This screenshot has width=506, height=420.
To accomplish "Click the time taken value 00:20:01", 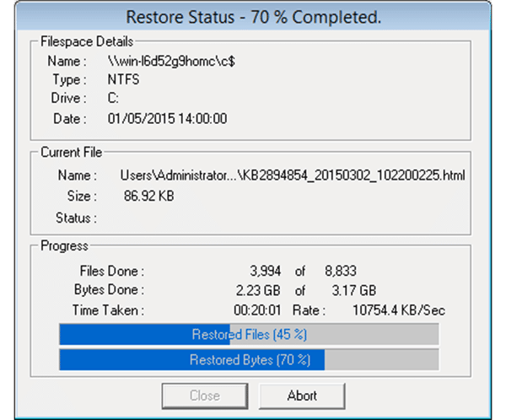I will pos(257,310).
